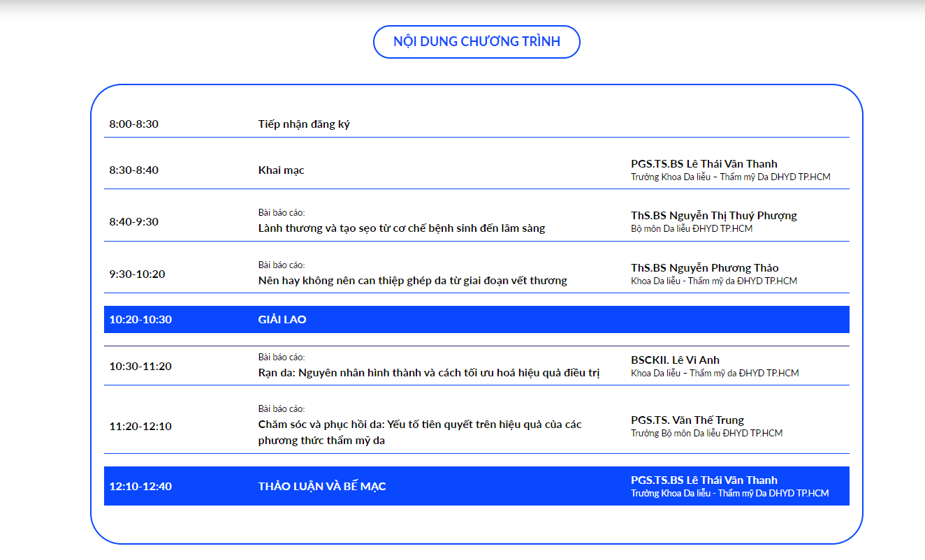Click Bài báo cáo label in 11:20-12:10 row
925x560 pixels.
(x=282, y=409)
